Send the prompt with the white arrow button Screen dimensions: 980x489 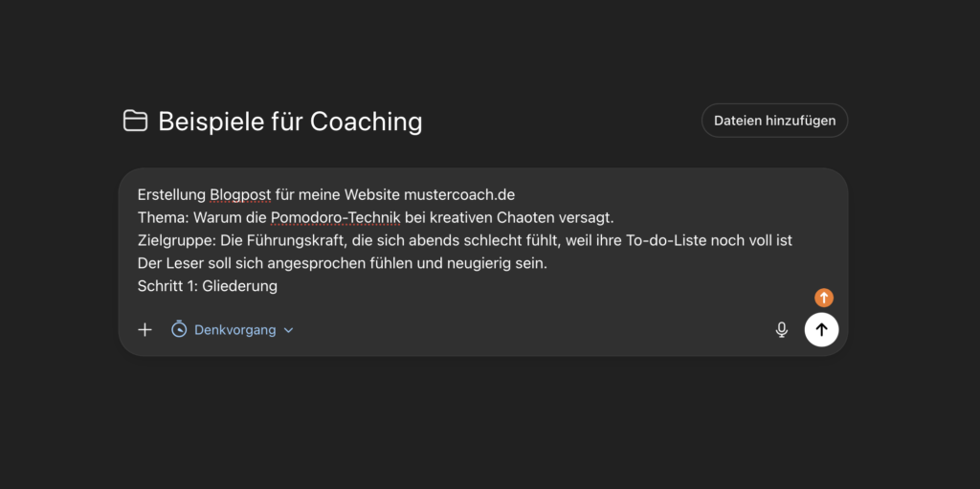click(821, 330)
